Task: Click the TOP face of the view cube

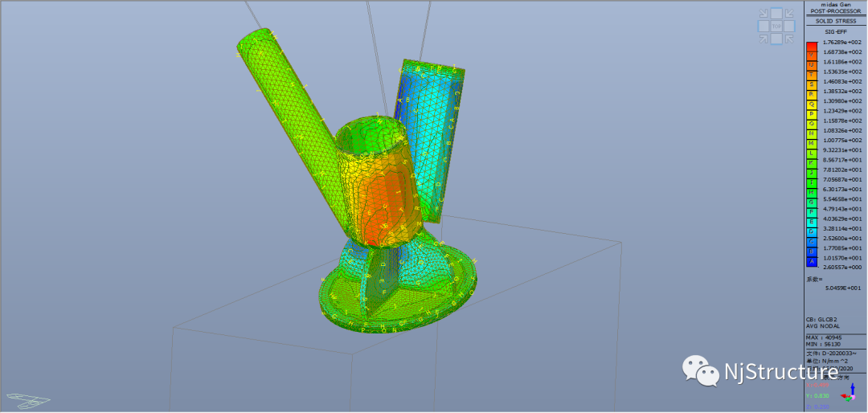Action: click(776, 26)
